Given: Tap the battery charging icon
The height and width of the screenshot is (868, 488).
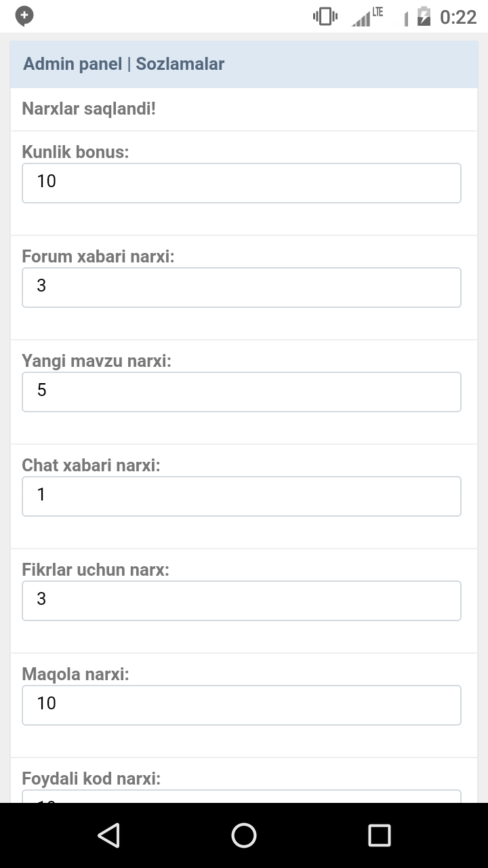Looking at the screenshot, I should coord(424,16).
